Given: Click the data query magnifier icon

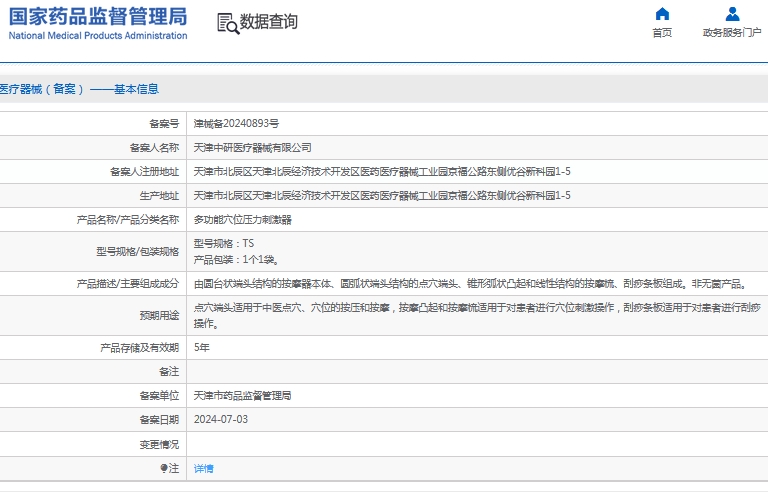Looking at the screenshot, I should (x=228, y=24).
